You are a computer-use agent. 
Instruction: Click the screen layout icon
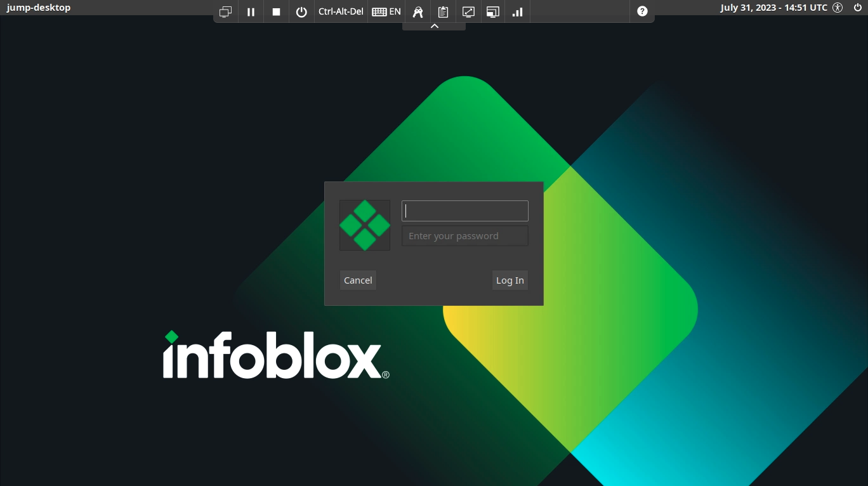493,11
